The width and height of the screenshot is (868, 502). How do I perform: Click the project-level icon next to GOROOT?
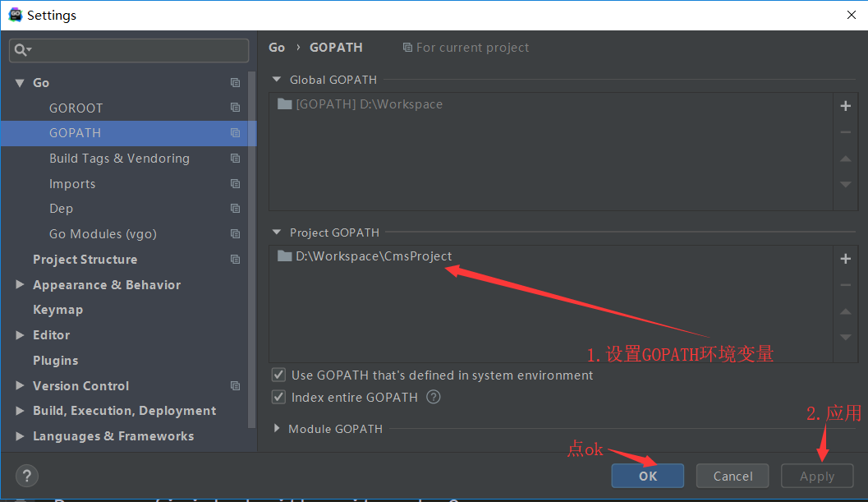[x=236, y=108]
